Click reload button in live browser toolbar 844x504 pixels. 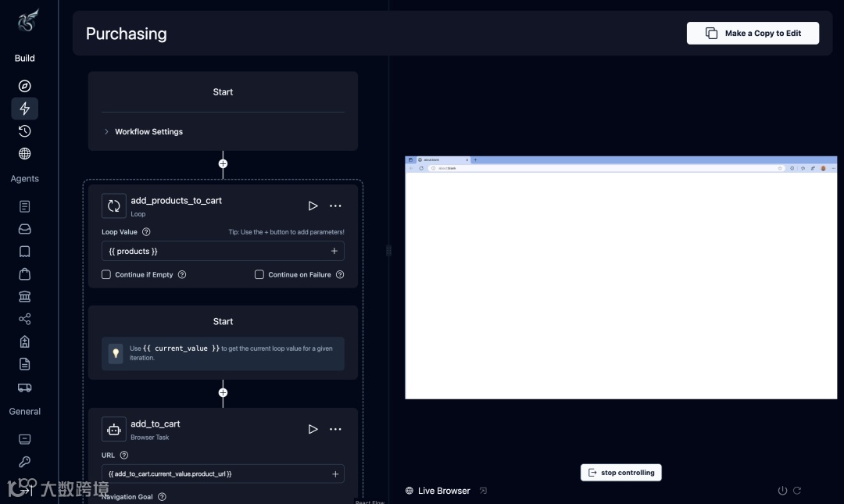point(421,169)
